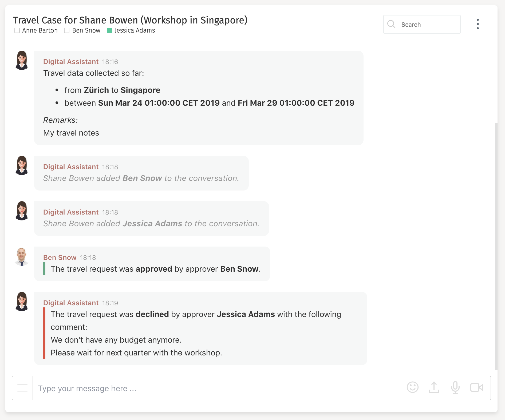
Task: Open the three-dot overflow menu
Action: pyautogui.click(x=478, y=24)
